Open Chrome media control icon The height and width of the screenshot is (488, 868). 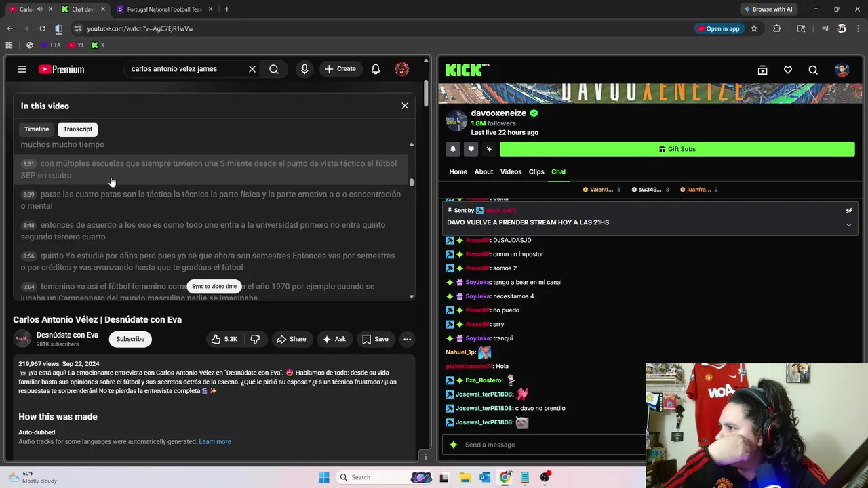tap(825, 28)
